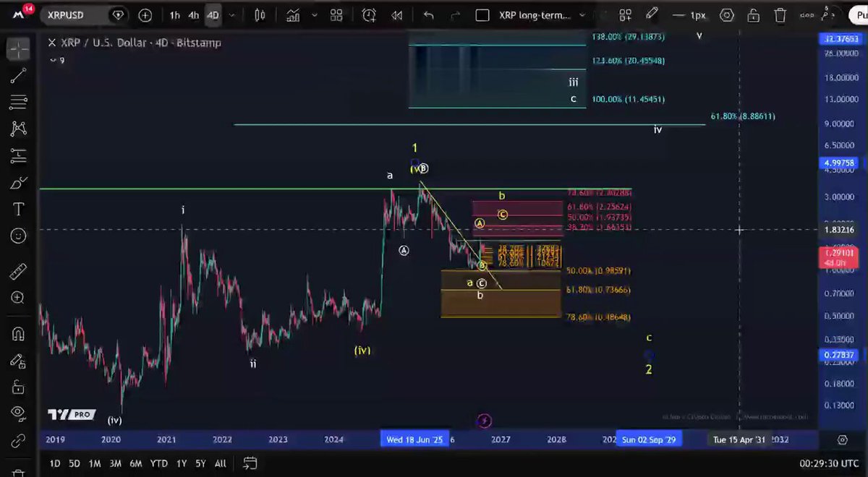Undo the last chart action

coord(429,15)
